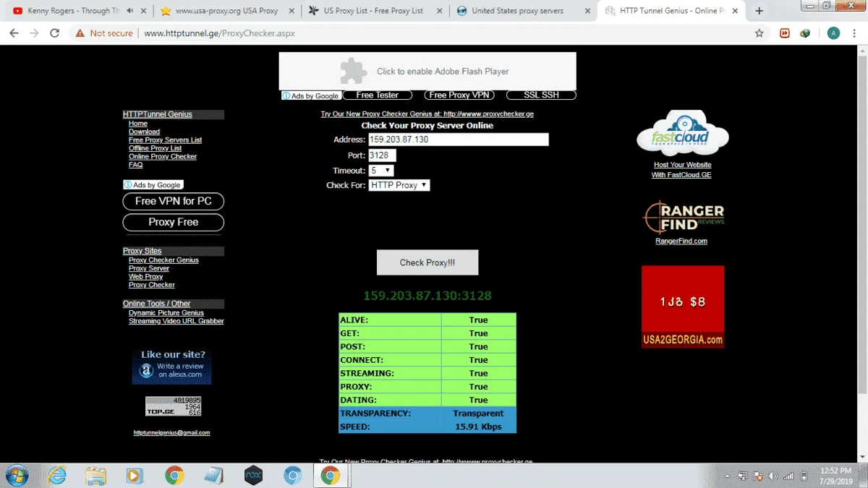Open the Proxy Server link
Image resolution: width=868 pixels, height=488 pixels.
[x=149, y=268]
